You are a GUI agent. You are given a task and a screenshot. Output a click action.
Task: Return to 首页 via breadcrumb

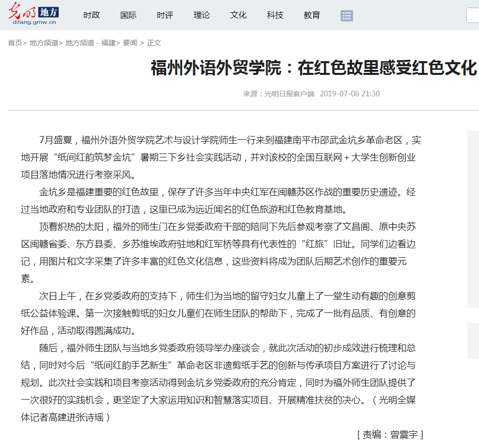coord(15,43)
